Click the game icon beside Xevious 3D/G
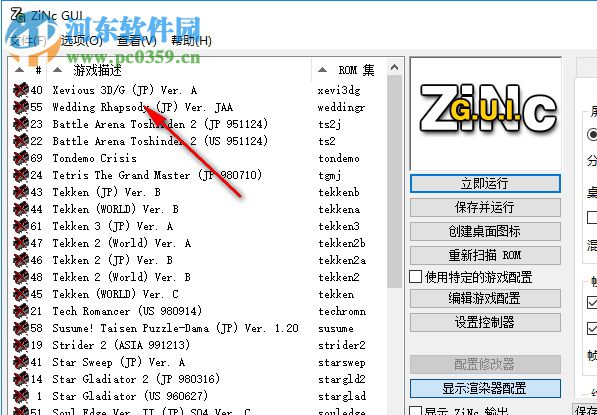597x415 pixels. [x=21, y=90]
